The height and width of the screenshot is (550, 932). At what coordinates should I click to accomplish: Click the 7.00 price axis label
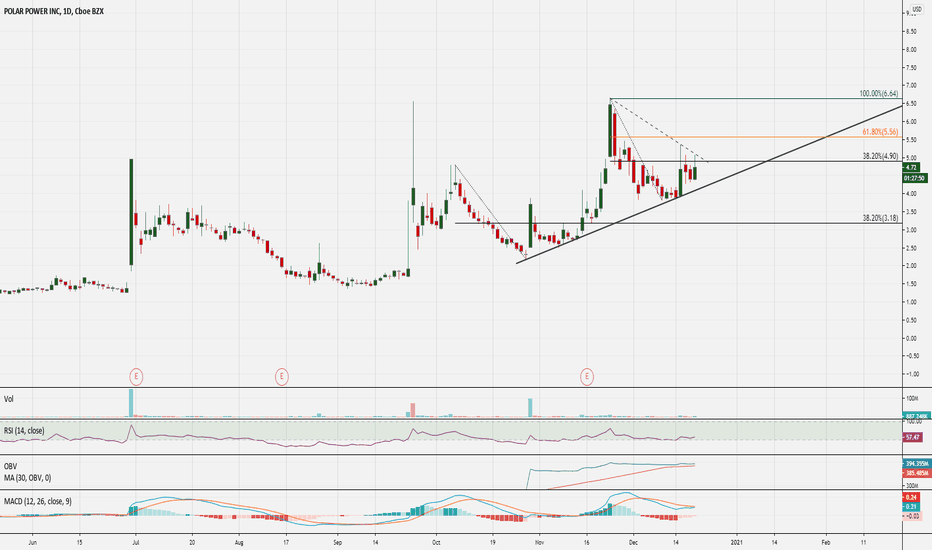click(911, 86)
